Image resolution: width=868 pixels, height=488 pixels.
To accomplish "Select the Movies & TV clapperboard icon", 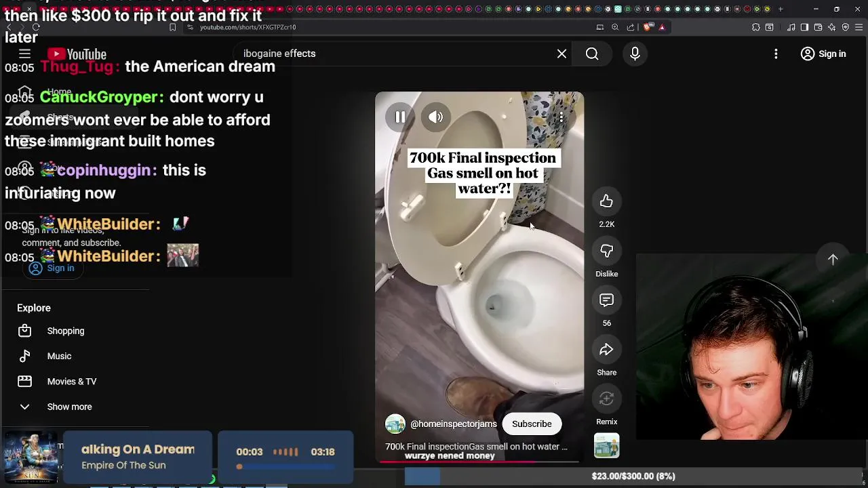I will click(24, 382).
